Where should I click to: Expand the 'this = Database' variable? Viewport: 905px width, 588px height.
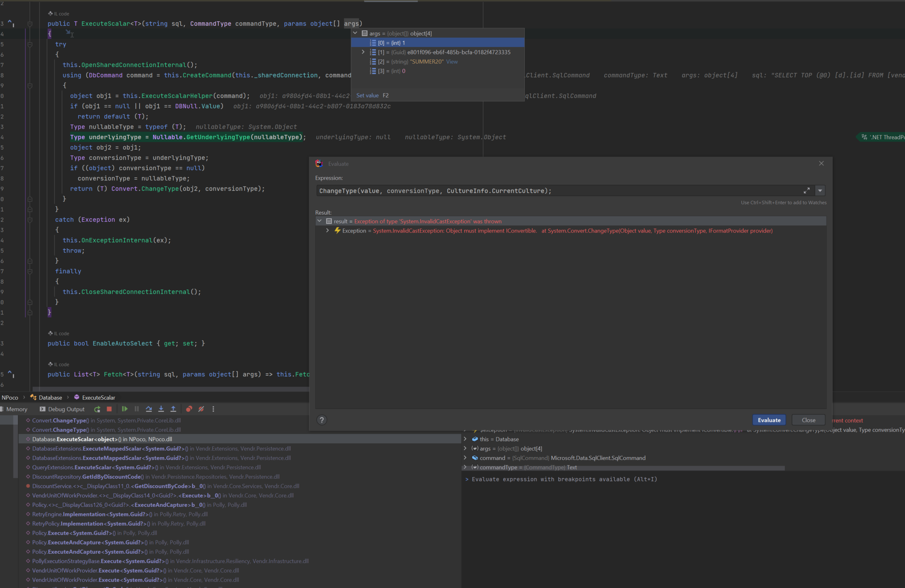pyautogui.click(x=465, y=439)
